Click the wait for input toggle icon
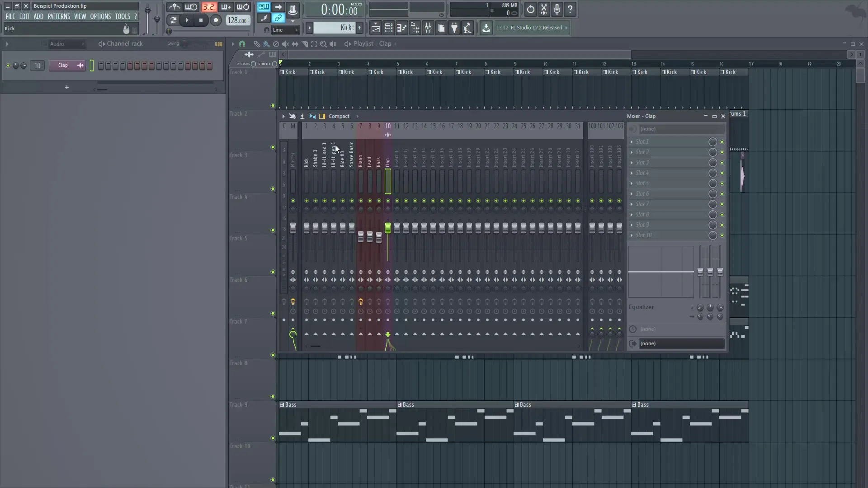The height and width of the screenshot is (488, 868). 191,7
